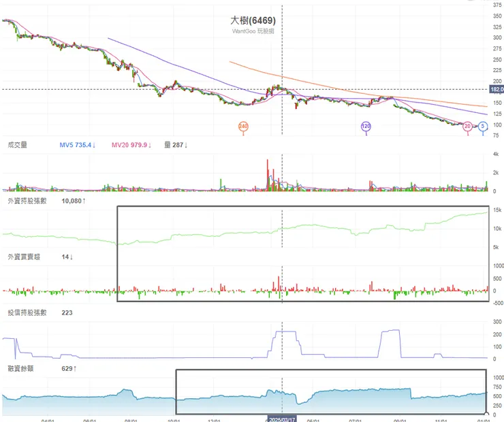Screen dimensions: 504x422
Task: Click the 10,080 foreign holdings value
Action: coord(74,201)
